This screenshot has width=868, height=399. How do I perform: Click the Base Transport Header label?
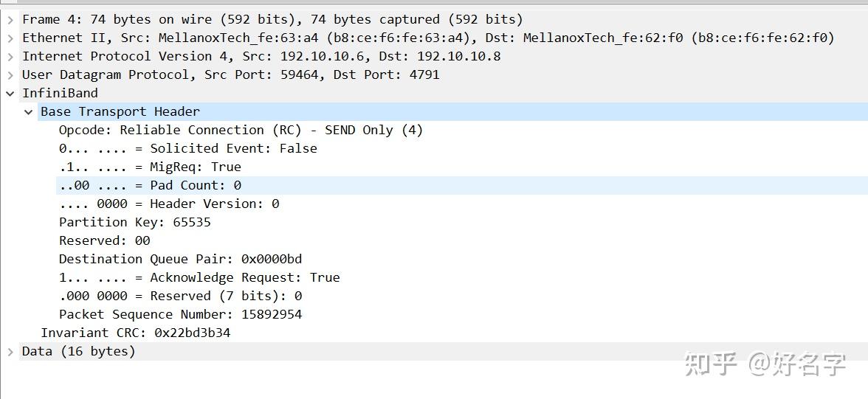120,111
